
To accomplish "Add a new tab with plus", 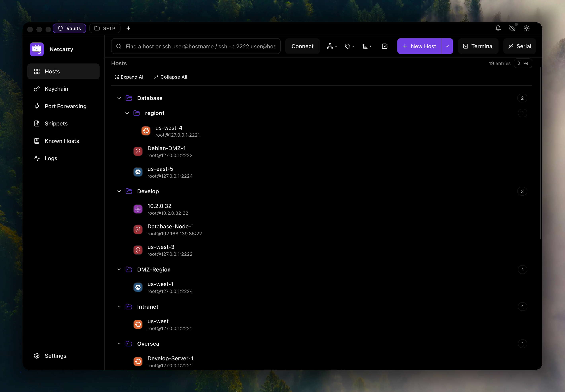I will pos(128,28).
